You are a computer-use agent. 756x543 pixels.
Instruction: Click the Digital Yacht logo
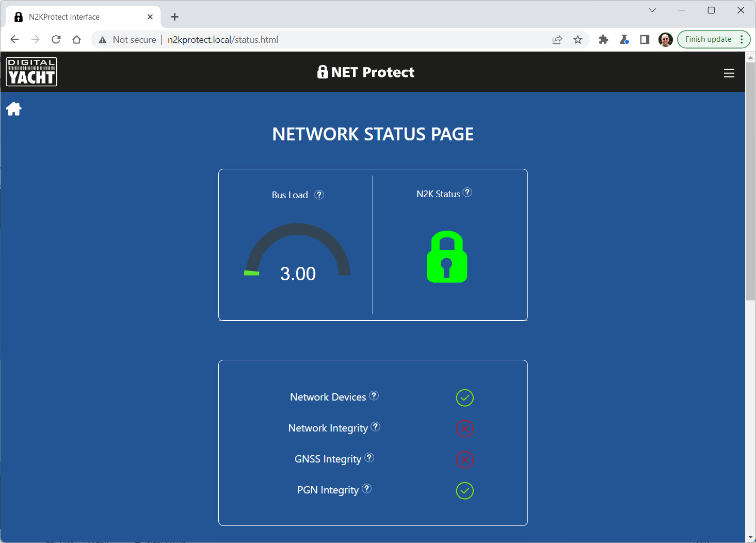click(x=31, y=72)
